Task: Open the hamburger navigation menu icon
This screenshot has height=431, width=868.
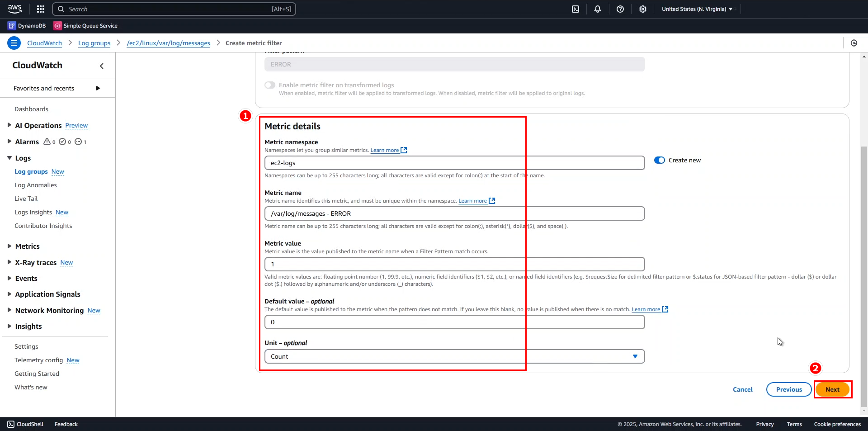Action: [x=14, y=43]
